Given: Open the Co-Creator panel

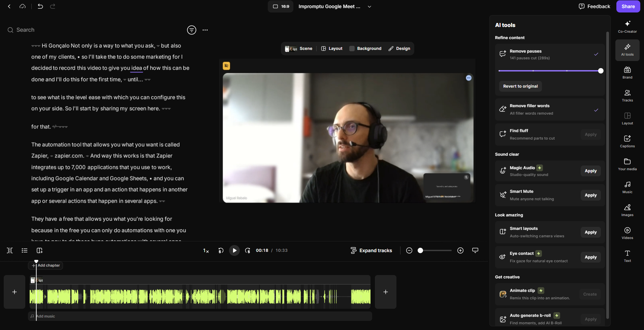Looking at the screenshot, I should [627, 26].
